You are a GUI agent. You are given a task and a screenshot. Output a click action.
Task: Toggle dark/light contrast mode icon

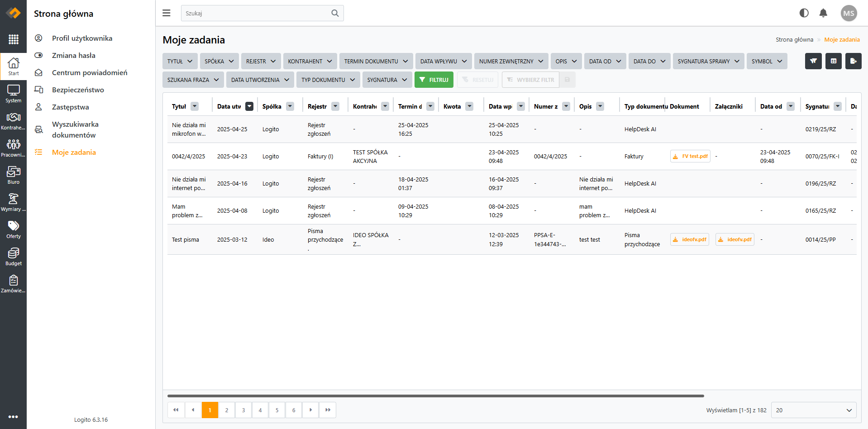pos(804,13)
